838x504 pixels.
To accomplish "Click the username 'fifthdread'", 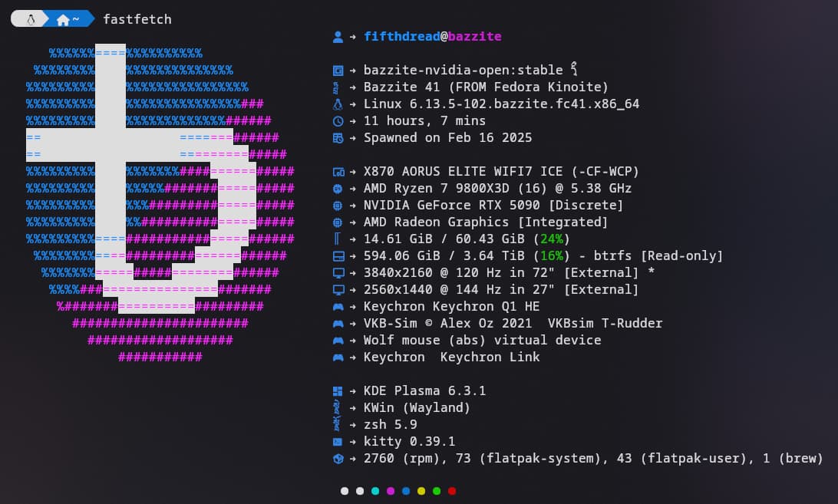I will (402, 36).
